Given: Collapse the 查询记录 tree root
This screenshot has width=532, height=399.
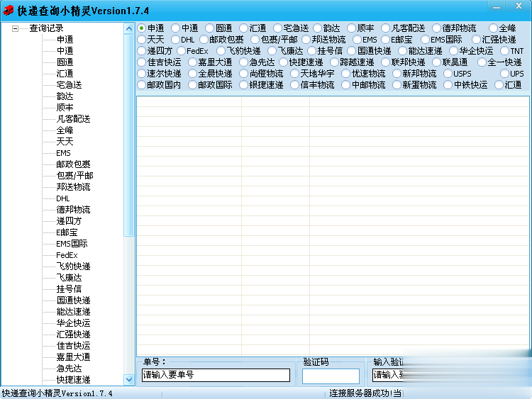Looking at the screenshot, I should click(15, 28).
